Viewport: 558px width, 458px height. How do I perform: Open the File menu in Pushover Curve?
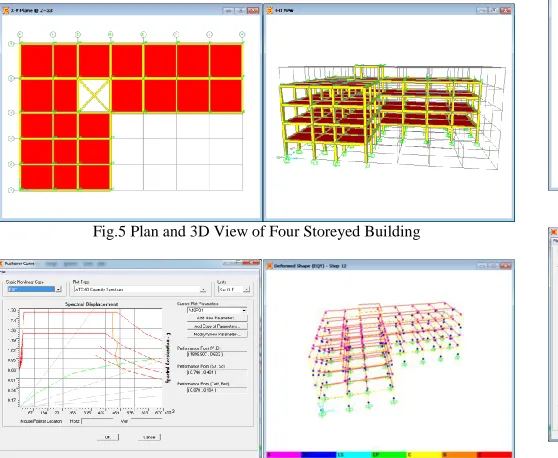[x=2, y=272]
